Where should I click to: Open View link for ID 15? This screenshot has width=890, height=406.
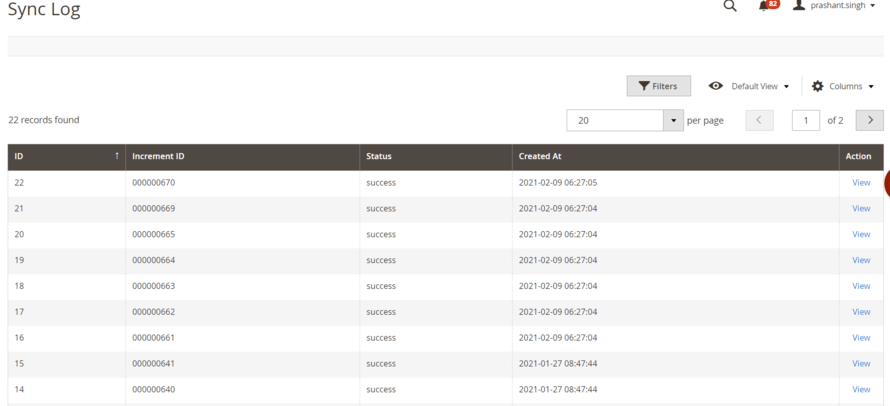click(860, 363)
